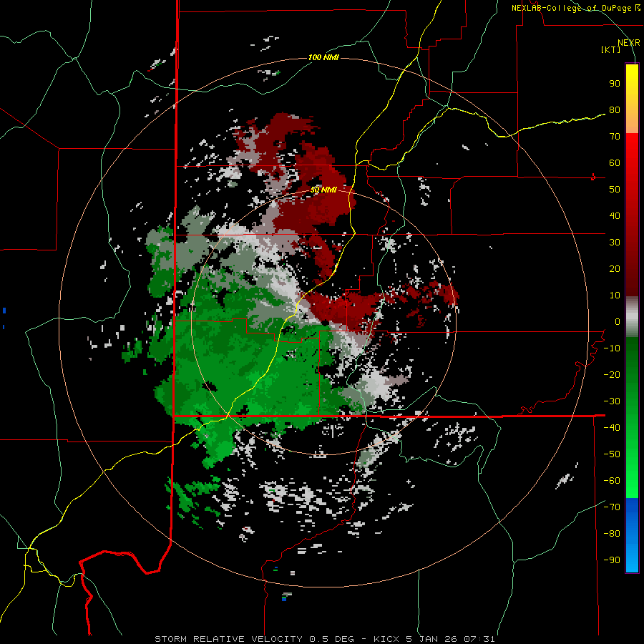
Task: Select the -80 scale value
Action: 612,534
